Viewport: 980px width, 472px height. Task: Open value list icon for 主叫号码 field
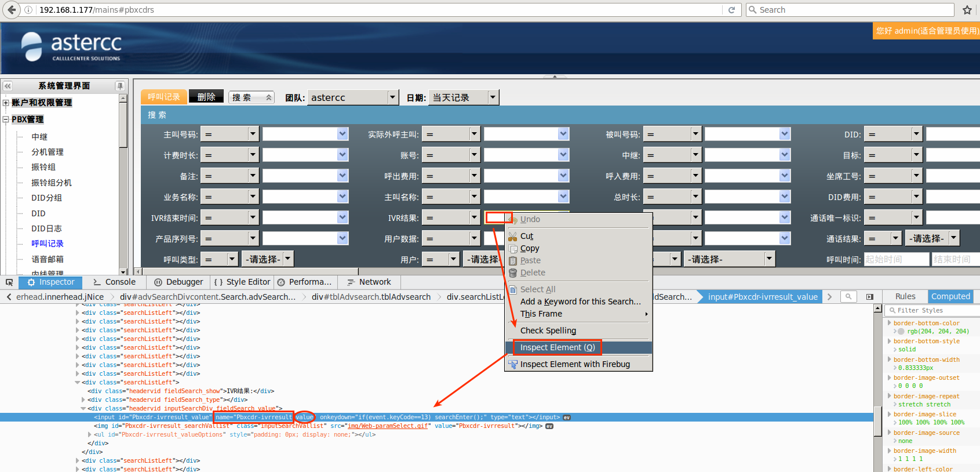pyautogui.click(x=343, y=134)
